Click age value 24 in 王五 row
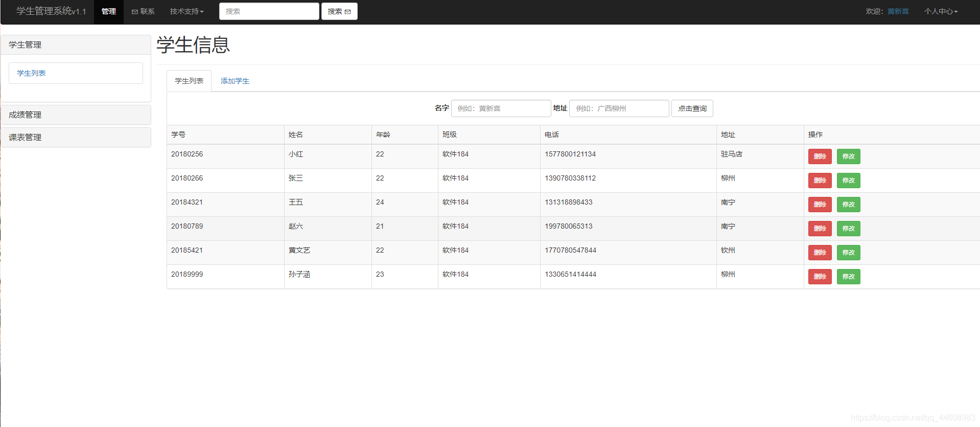Image resolution: width=980 pixels, height=427 pixels. [380, 202]
